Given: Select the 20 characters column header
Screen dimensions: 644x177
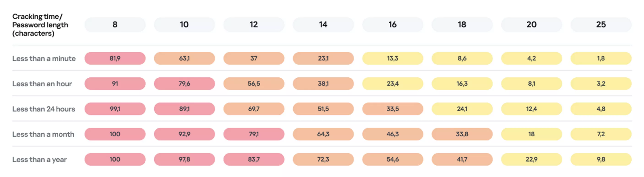Looking at the screenshot, I should [x=531, y=24].
